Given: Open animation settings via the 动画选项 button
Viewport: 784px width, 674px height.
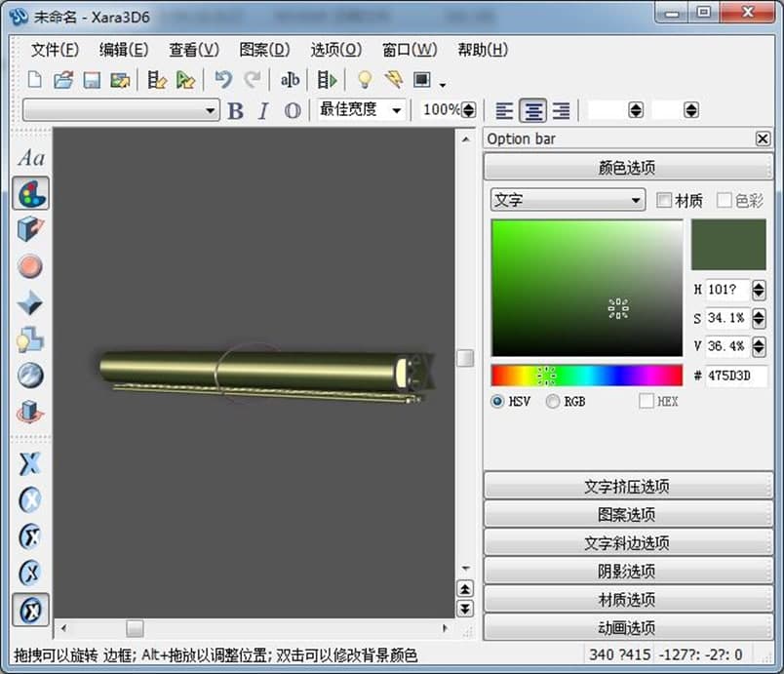Looking at the screenshot, I should pyautogui.click(x=628, y=627).
